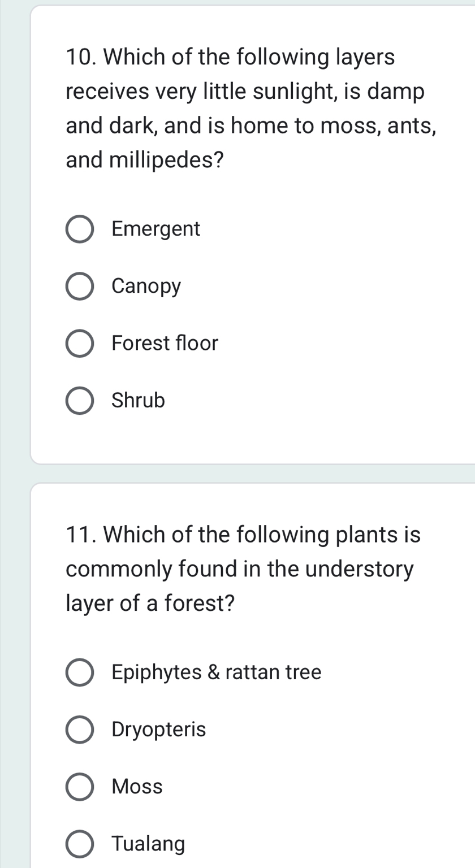Image resolution: width=475 pixels, height=868 pixels.
Task: Select the Emergent radio button
Action: click(80, 228)
